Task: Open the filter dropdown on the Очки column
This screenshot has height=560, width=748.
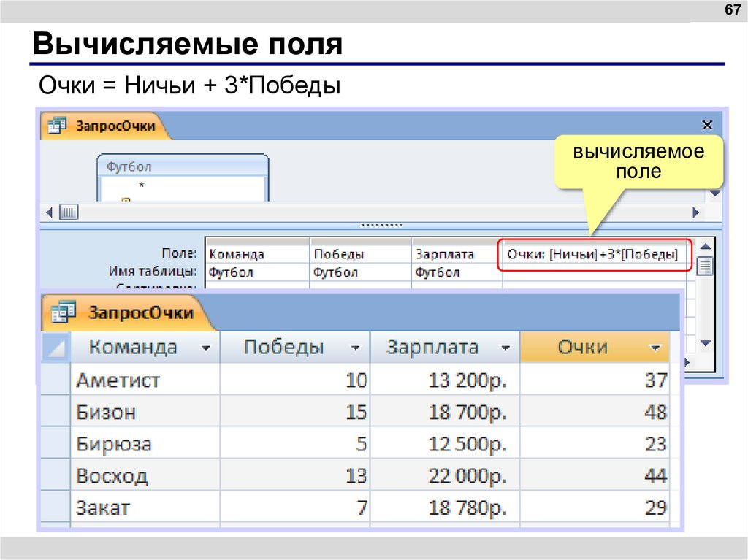Action: (655, 347)
